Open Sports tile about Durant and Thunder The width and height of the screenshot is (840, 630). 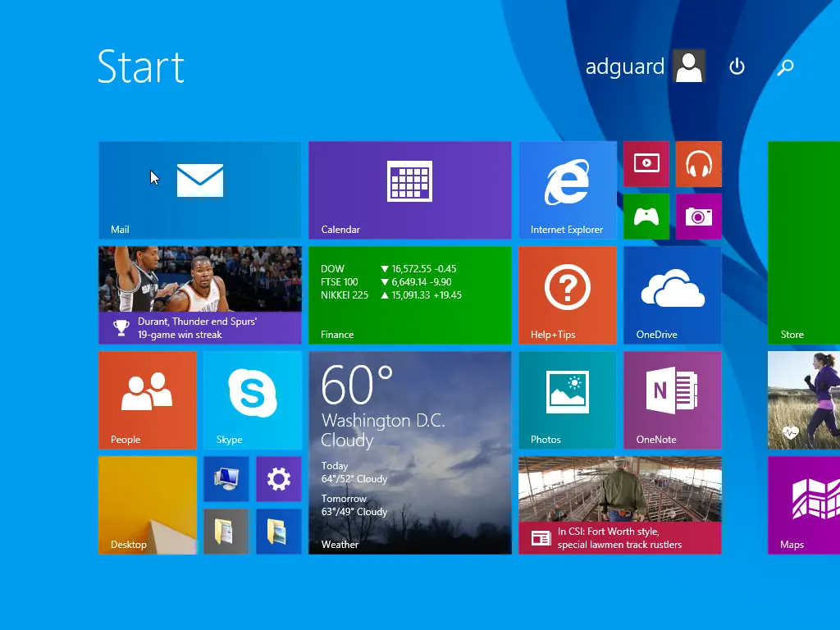pos(200,294)
